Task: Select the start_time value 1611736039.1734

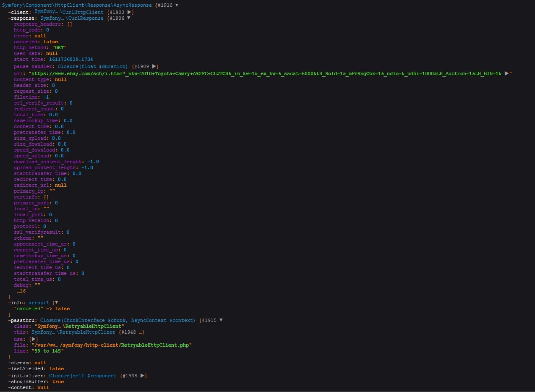Action: [71, 60]
